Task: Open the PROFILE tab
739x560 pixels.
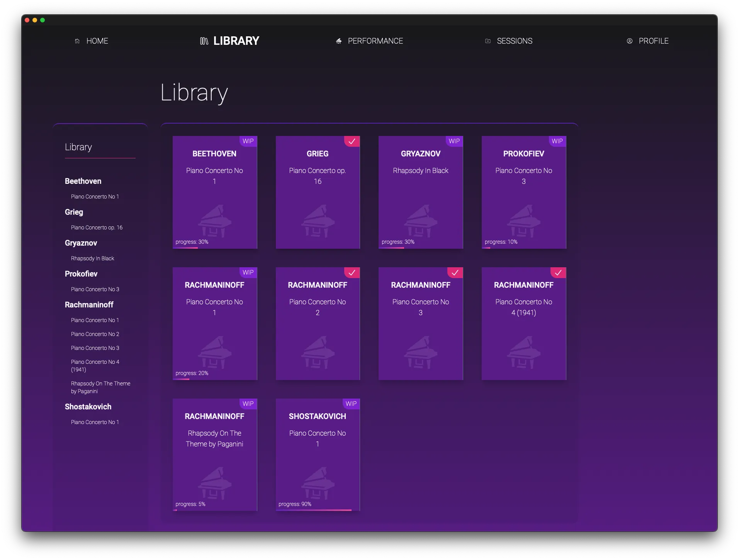Action: pos(647,41)
